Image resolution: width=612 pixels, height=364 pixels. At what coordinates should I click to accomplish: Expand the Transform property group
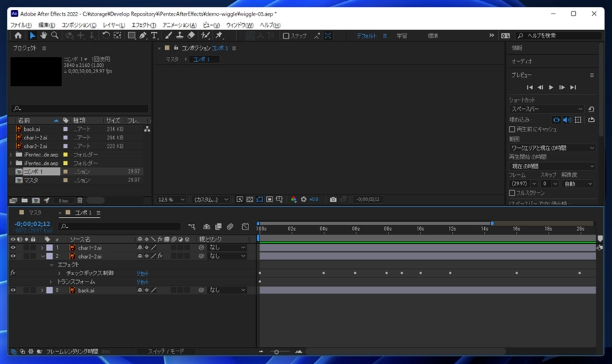click(x=51, y=282)
